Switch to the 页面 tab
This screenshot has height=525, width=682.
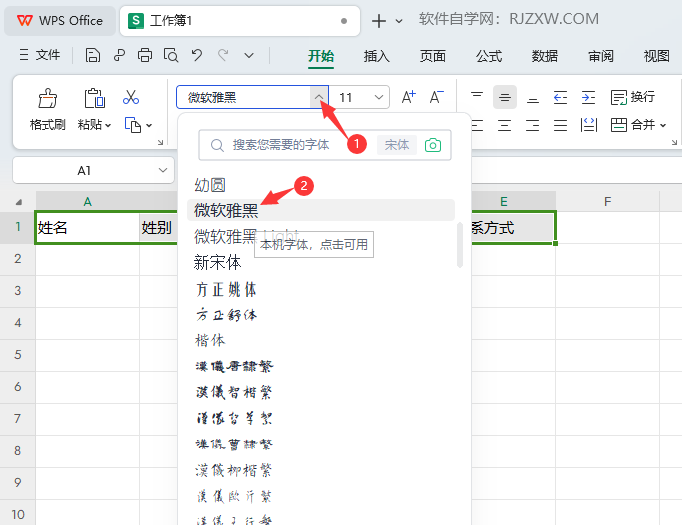coord(433,56)
